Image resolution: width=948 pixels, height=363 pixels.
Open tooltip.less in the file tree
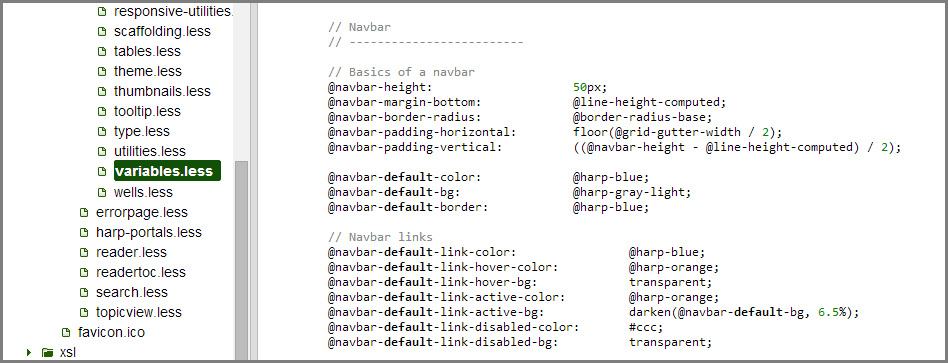[147, 111]
